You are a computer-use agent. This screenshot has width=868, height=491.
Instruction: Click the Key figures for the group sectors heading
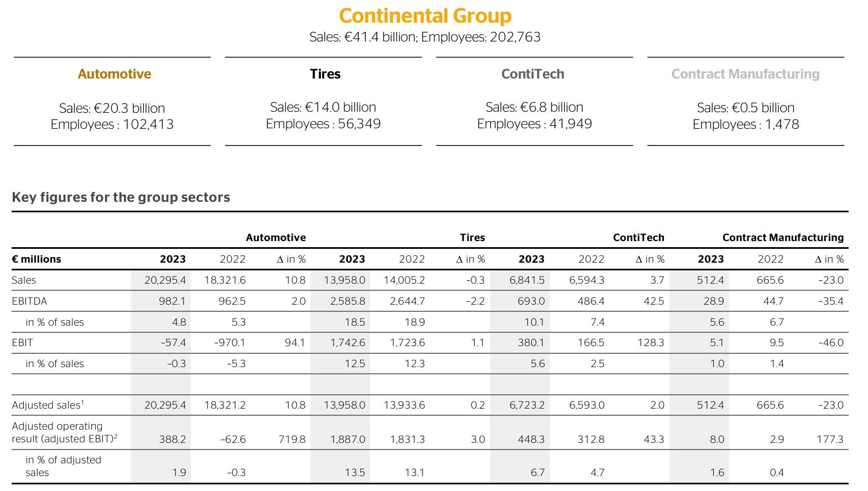coord(121,197)
